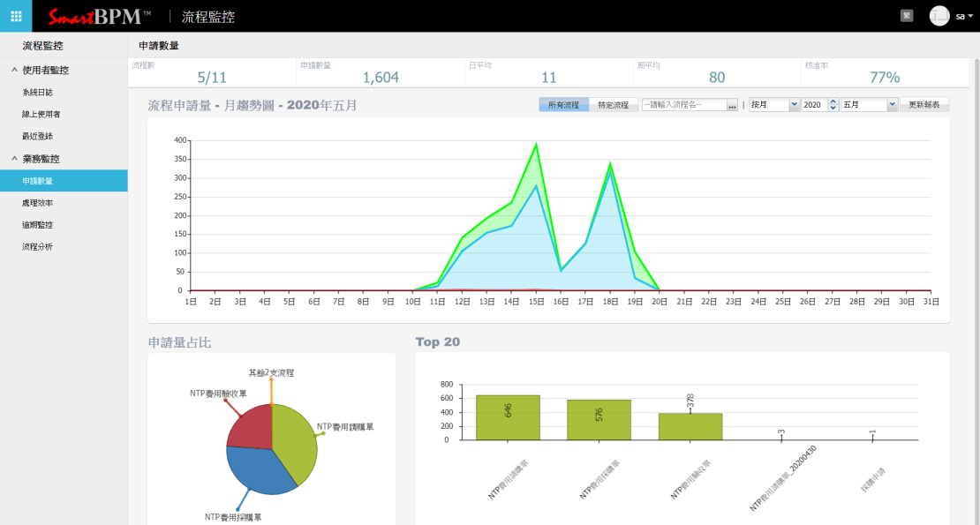The image size is (980, 525).
Task: Decrease the year with spinner down arrow
Action: (833, 108)
